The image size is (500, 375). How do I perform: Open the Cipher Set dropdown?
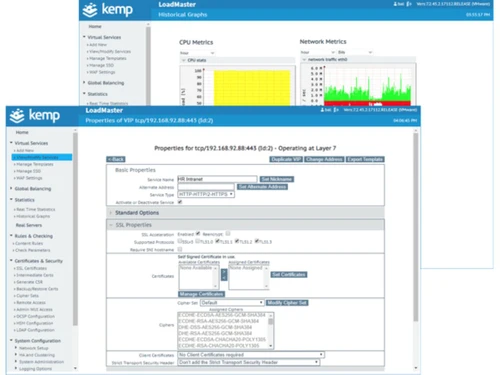click(232, 303)
